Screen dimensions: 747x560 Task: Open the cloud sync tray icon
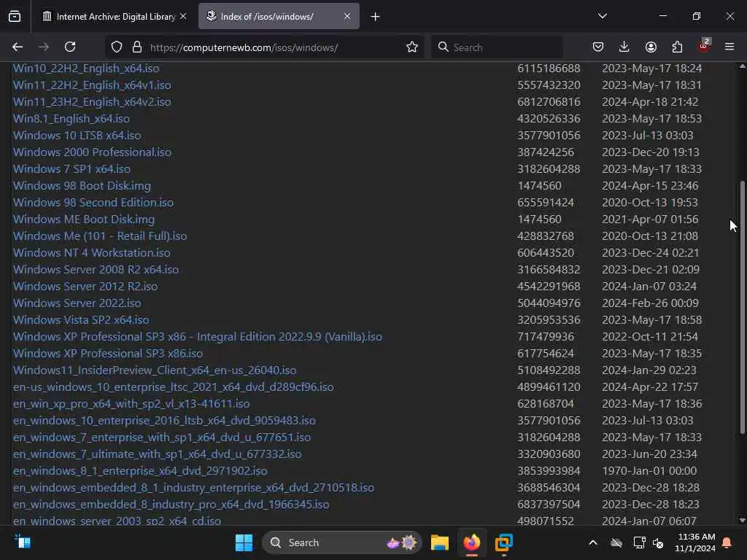point(616,542)
